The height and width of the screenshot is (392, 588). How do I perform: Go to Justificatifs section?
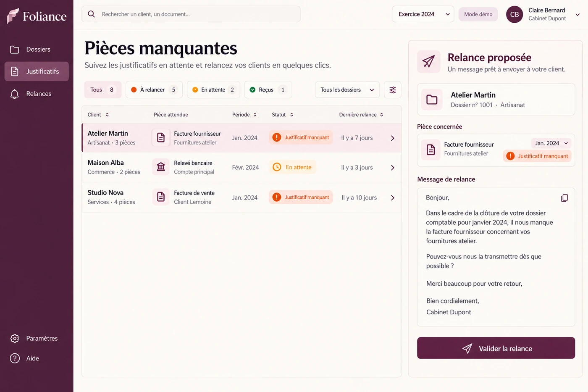tap(37, 71)
